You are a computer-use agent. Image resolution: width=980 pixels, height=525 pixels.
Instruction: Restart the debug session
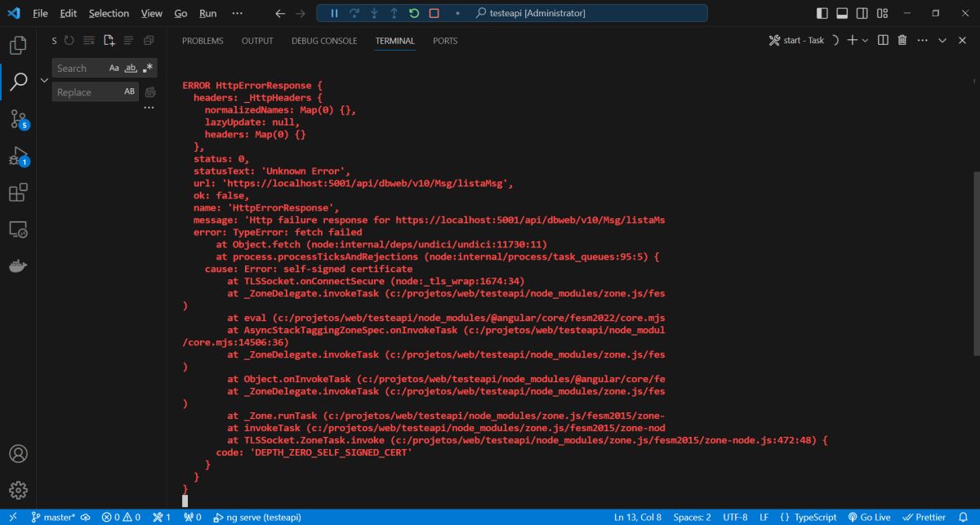click(414, 13)
